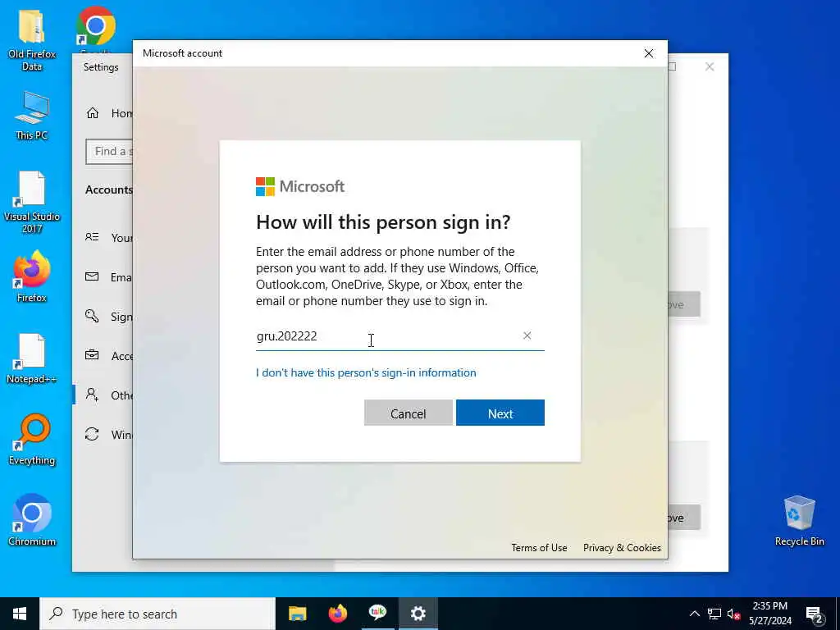This screenshot has height=630, width=840.
Task: Open Access work briefcase icon in Settings
Action: (92, 355)
